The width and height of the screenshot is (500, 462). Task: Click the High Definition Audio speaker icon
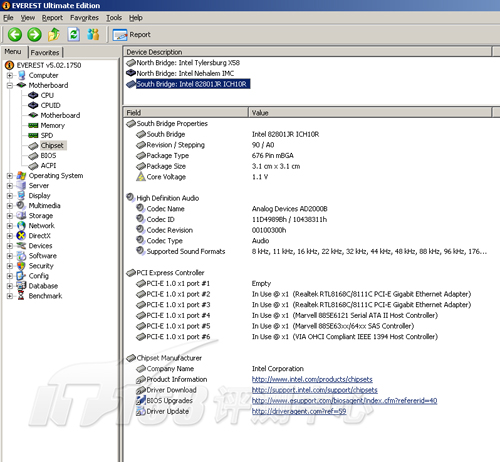(x=131, y=198)
